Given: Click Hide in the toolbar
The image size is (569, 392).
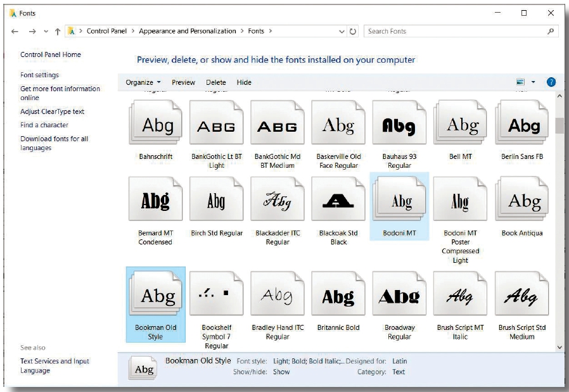Looking at the screenshot, I should (x=244, y=82).
